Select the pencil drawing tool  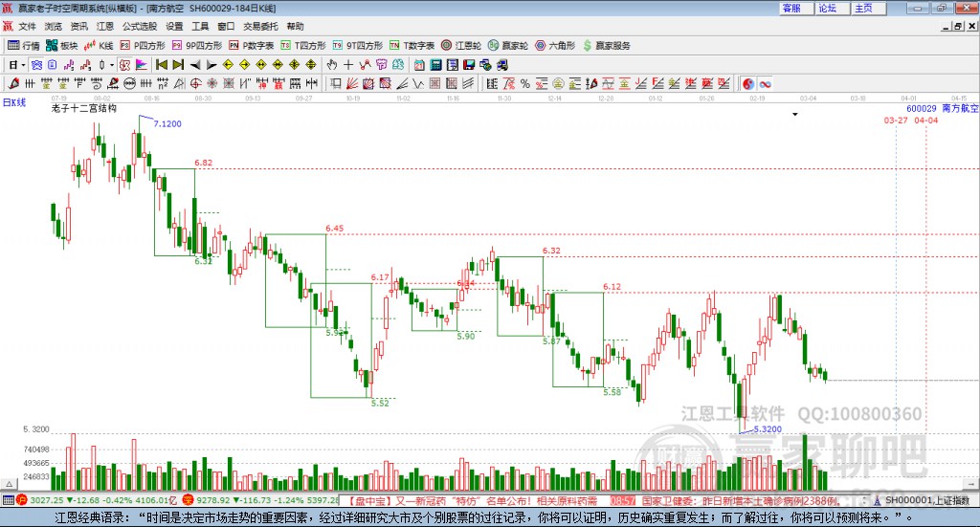click(13, 83)
